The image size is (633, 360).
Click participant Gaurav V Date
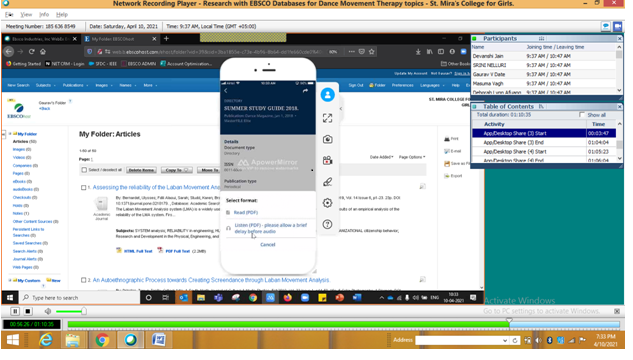coord(488,74)
